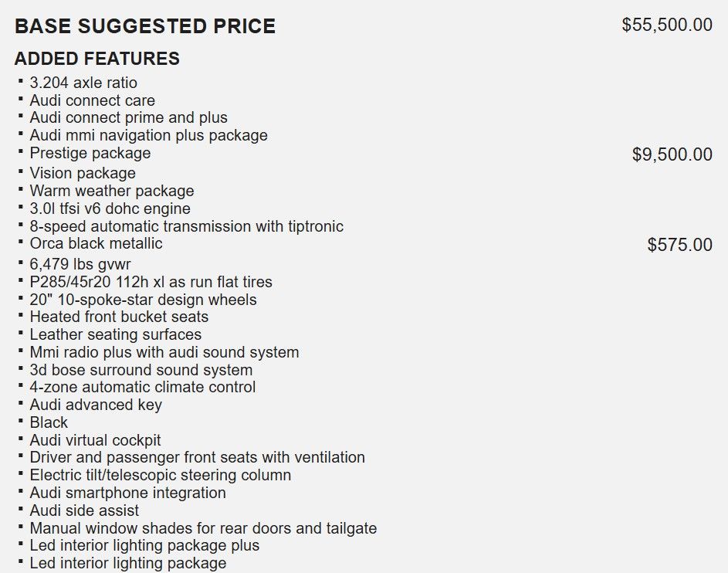The height and width of the screenshot is (573, 728).
Task: Select the Audi virtual cockpit feature
Action: [x=95, y=440]
